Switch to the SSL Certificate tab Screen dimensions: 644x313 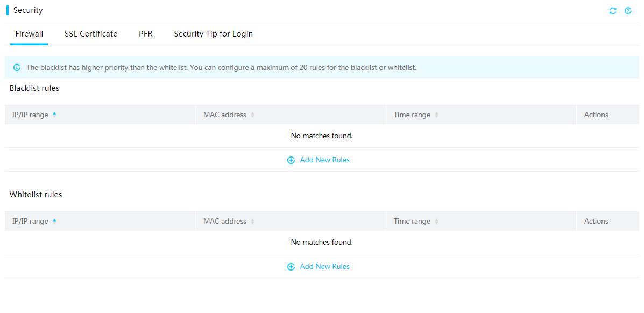pos(91,34)
